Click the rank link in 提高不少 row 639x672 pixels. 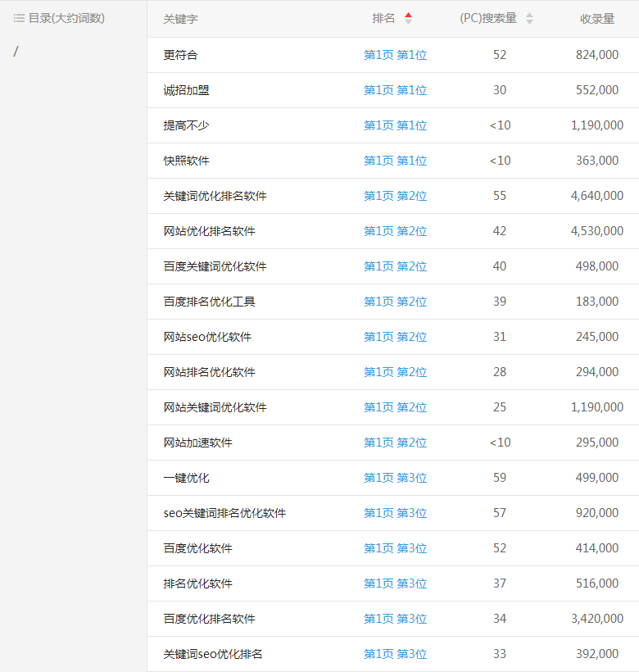[x=395, y=125]
